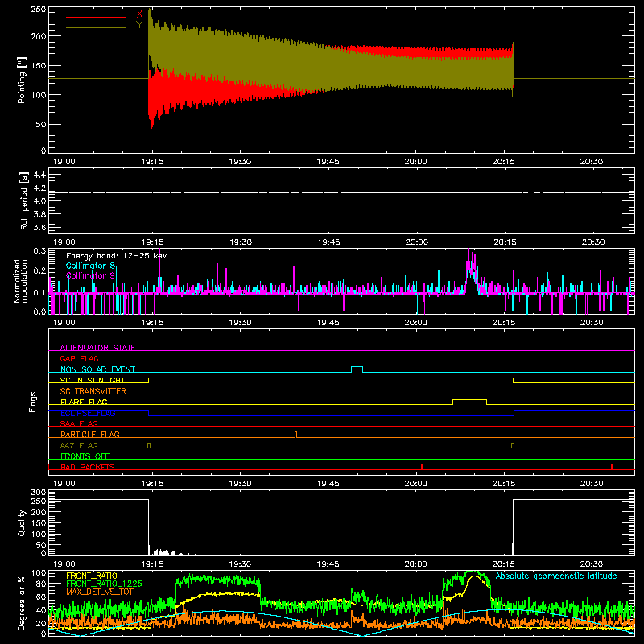644x644 pixels.
Task: Click the PARTICLE_FLAG label
Action: (90, 434)
